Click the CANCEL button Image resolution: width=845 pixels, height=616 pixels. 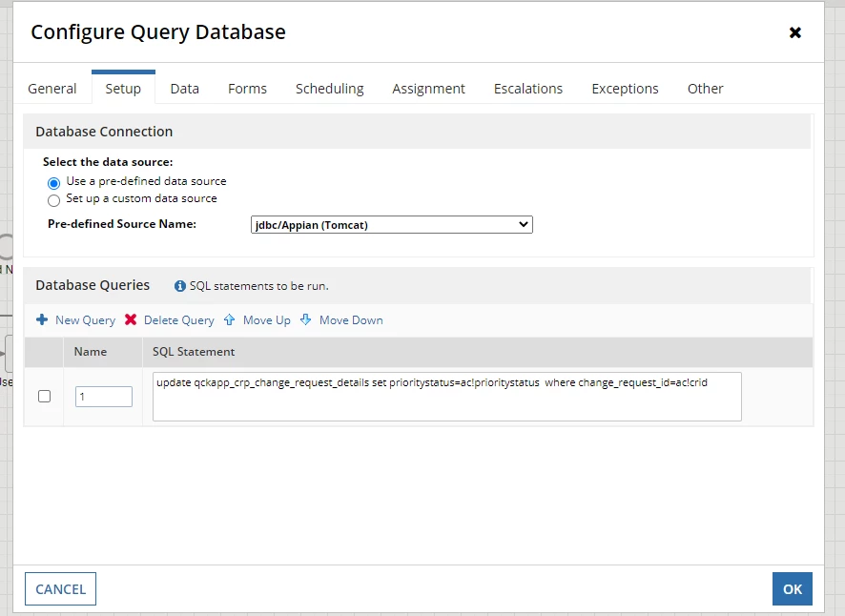[x=60, y=589]
